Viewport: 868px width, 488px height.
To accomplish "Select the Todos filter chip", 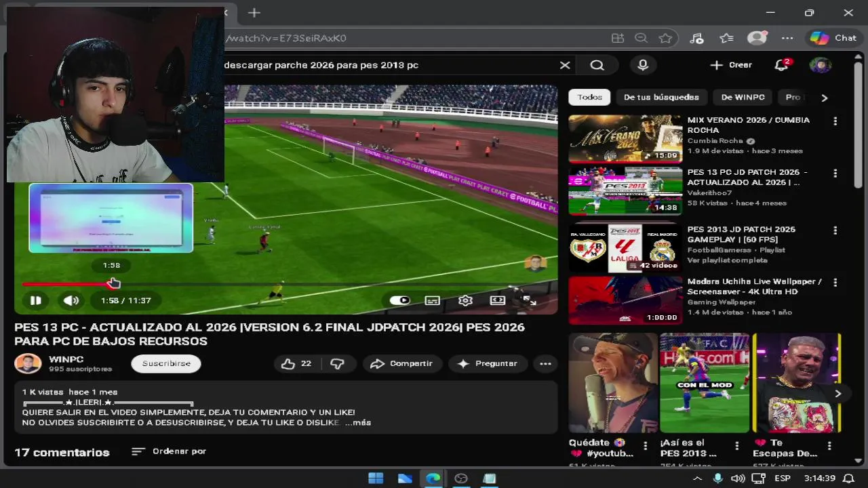I will (x=589, y=97).
